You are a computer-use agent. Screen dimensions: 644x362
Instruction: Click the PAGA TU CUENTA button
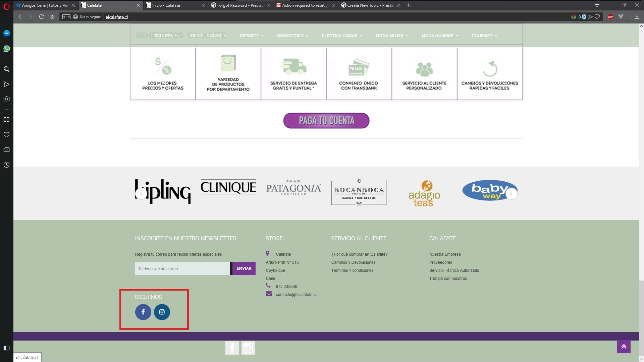pyautogui.click(x=326, y=121)
